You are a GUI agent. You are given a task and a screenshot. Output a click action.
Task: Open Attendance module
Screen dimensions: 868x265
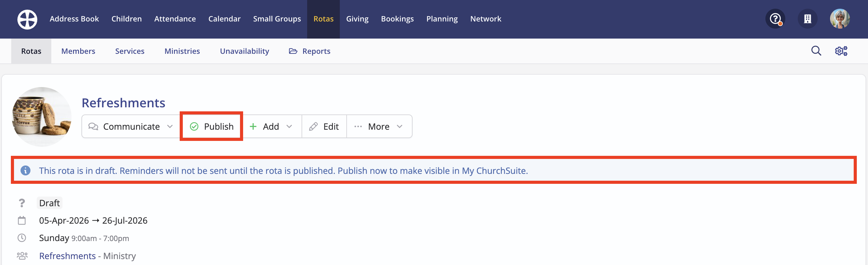click(x=175, y=19)
